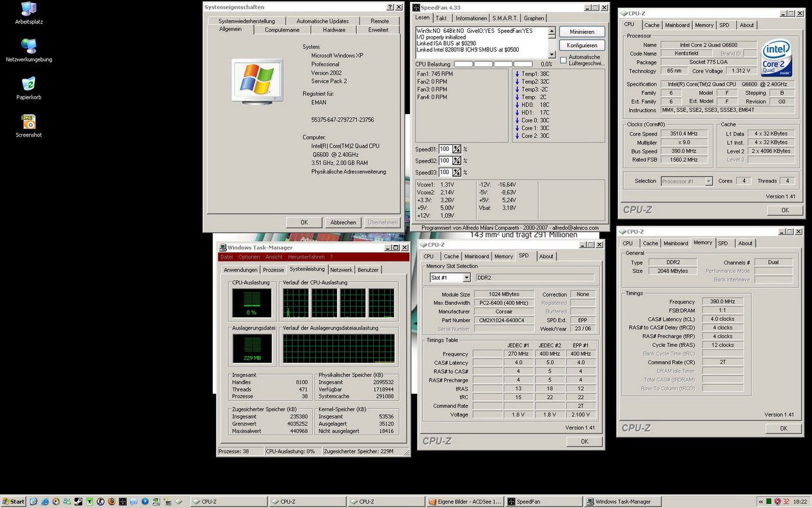Viewport: 812px width, 508px height.
Task: Launch Windows Media Player from quick launch
Action: [x=55, y=502]
